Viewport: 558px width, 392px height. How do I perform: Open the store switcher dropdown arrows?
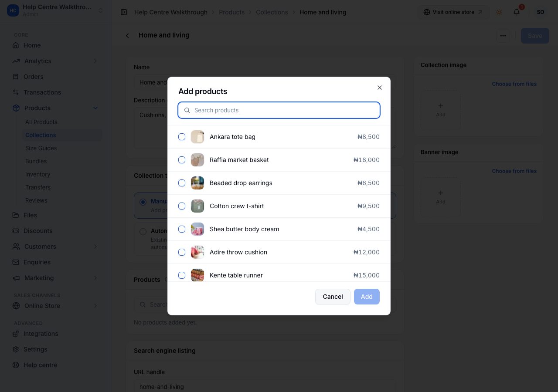[x=101, y=10]
